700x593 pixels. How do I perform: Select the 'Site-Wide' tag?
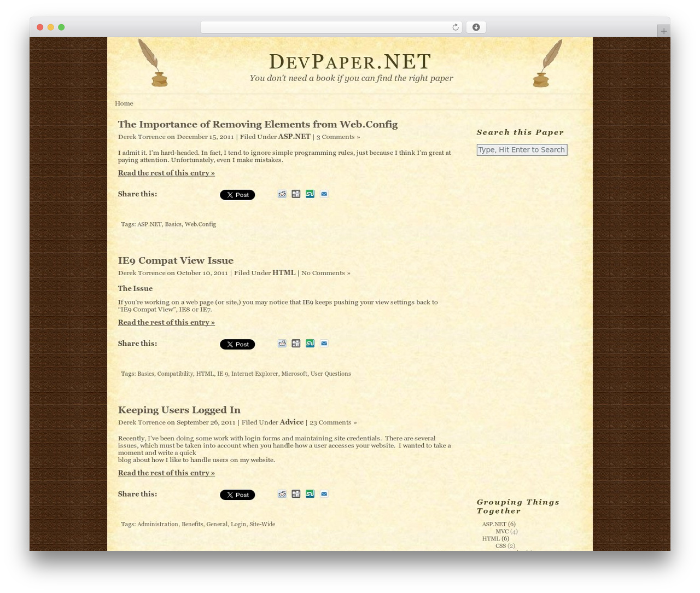coord(262,524)
